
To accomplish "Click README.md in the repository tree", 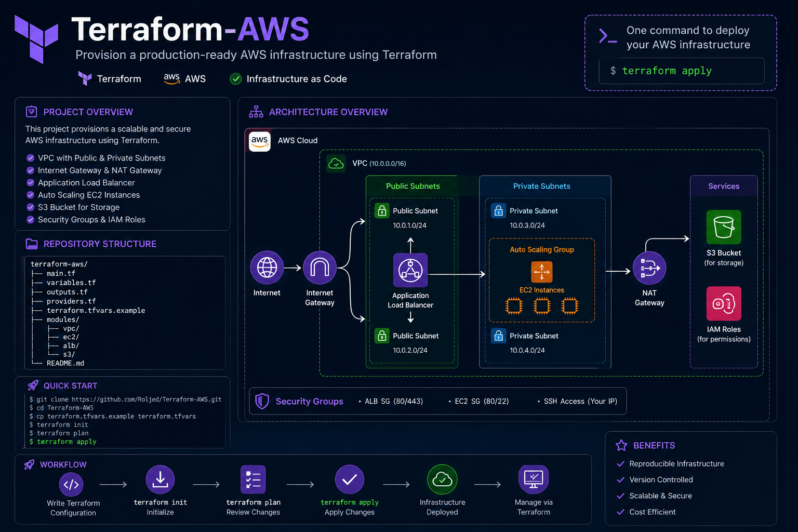I will click(65, 363).
